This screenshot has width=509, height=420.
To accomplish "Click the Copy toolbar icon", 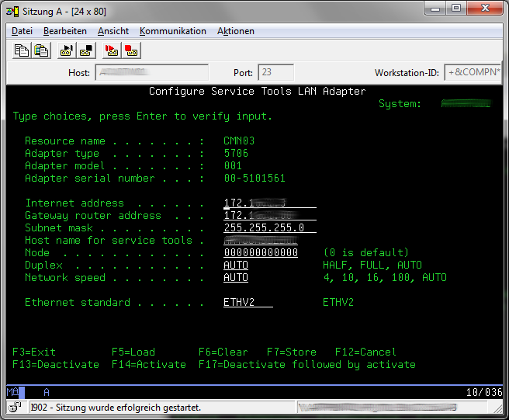I will [22, 50].
